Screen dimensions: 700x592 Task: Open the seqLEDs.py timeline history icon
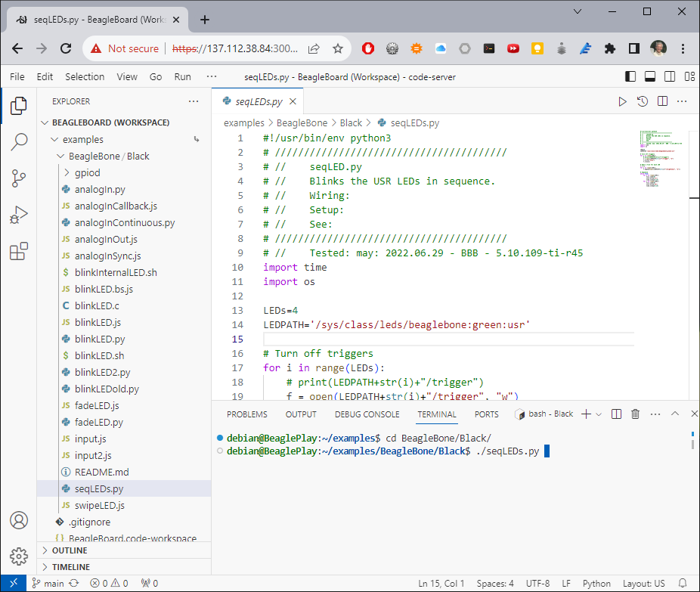pos(643,101)
